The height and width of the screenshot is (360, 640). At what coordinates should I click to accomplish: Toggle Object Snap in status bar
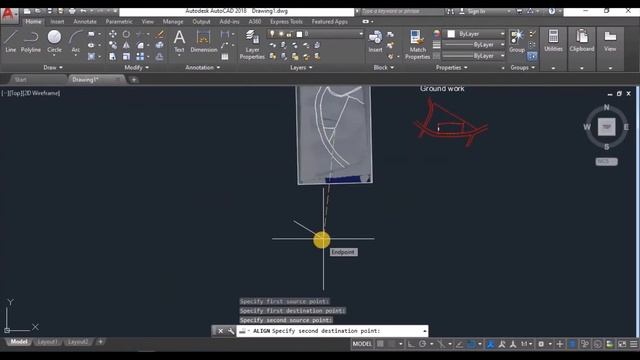click(471, 344)
